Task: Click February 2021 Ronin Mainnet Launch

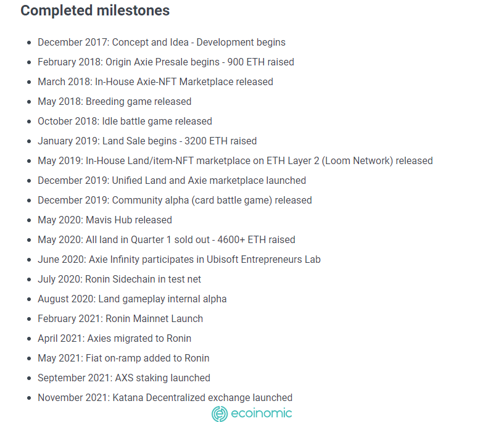Action: tap(120, 319)
